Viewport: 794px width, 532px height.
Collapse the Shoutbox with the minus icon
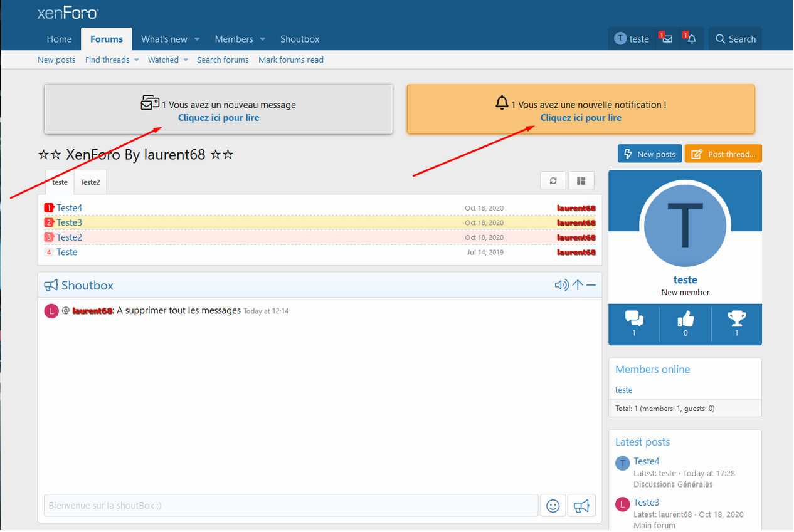(591, 285)
